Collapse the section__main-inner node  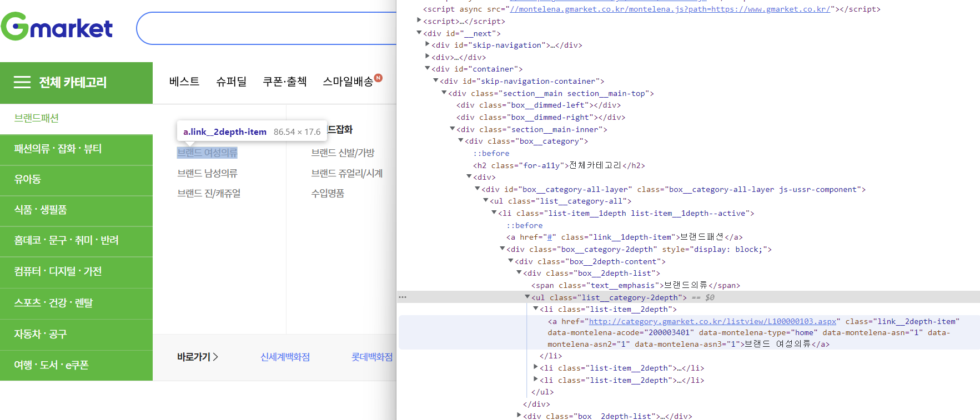pos(453,129)
